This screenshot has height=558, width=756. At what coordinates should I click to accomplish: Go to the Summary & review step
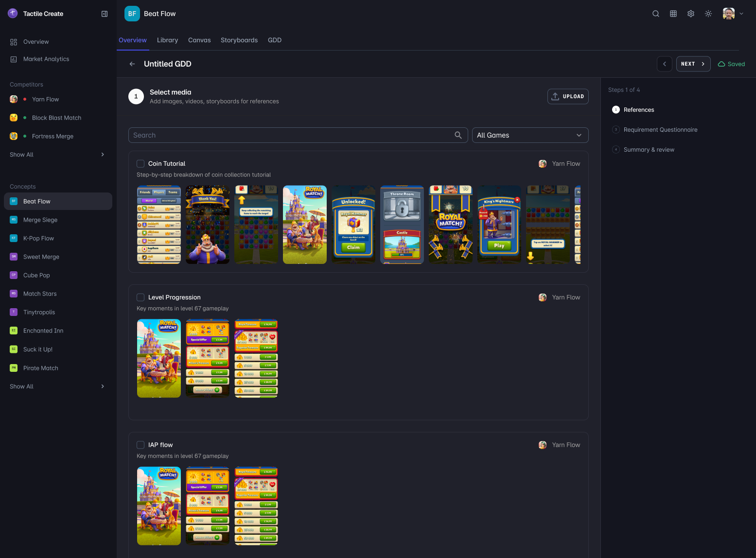(x=643, y=150)
